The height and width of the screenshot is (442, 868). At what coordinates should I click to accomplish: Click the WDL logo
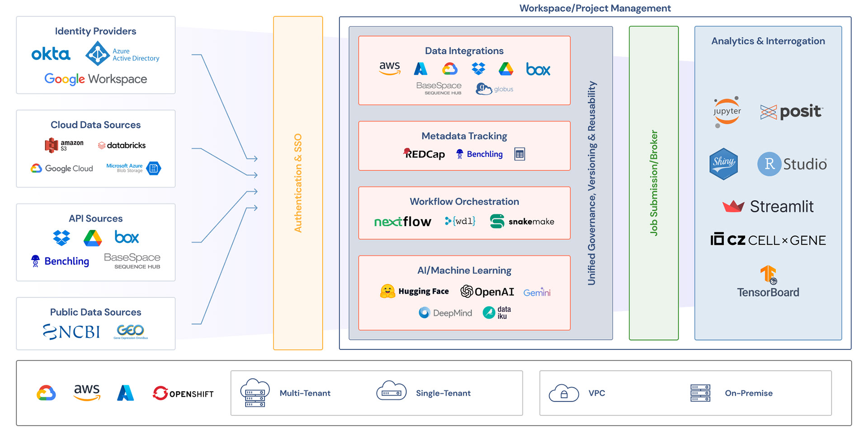click(460, 221)
